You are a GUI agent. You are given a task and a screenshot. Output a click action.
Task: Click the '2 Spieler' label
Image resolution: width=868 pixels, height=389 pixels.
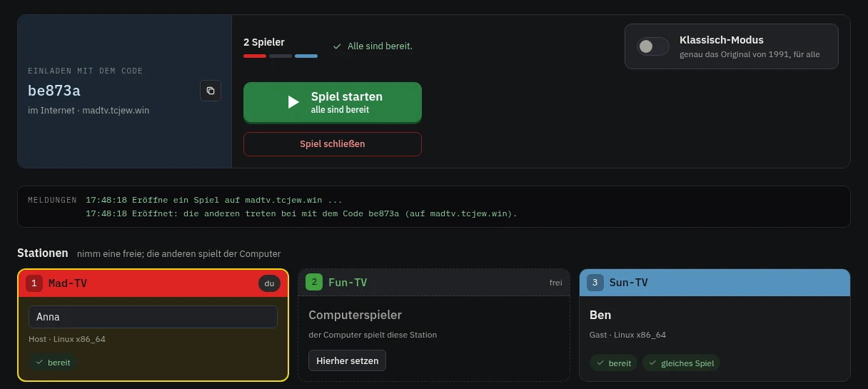[264, 42]
